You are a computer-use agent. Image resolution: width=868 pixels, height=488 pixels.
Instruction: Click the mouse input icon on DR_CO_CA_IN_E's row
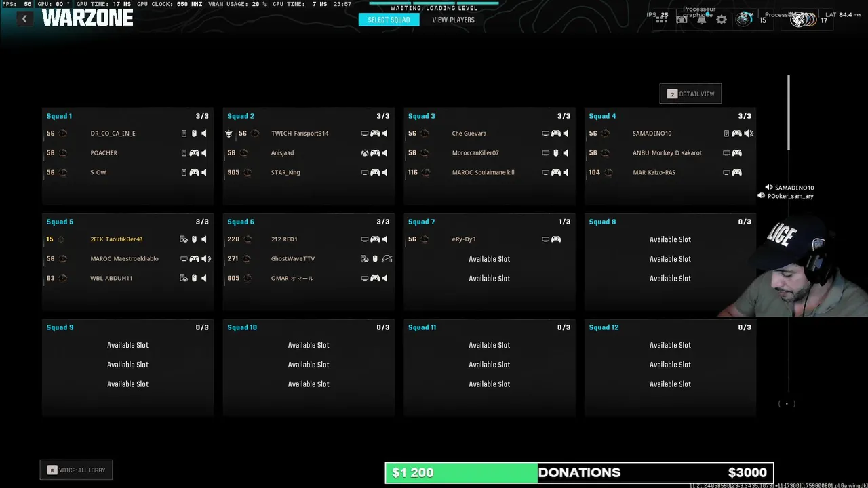194,134
